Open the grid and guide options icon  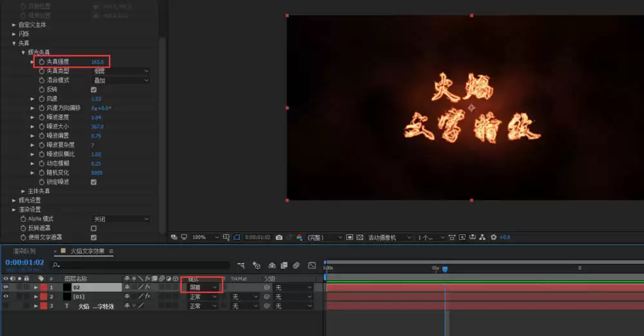pyautogui.click(x=226, y=237)
